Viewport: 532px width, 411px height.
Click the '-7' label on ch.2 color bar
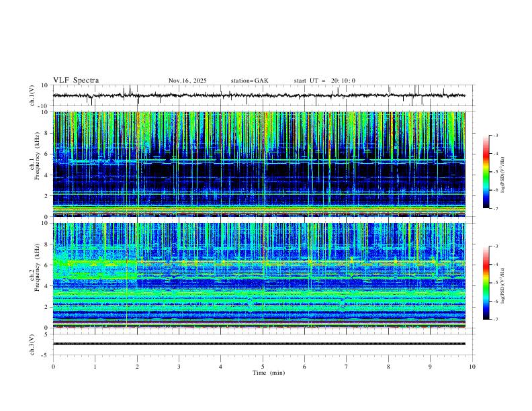coord(495,320)
